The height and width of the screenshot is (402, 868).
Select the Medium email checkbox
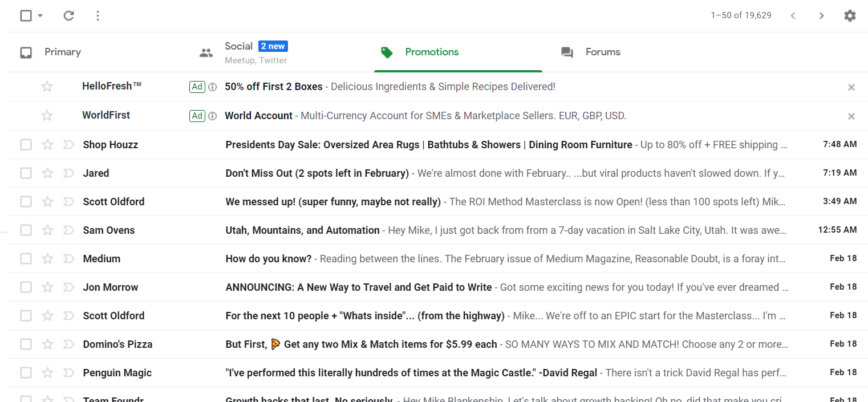pyautogui.click(x=26, y=259)
